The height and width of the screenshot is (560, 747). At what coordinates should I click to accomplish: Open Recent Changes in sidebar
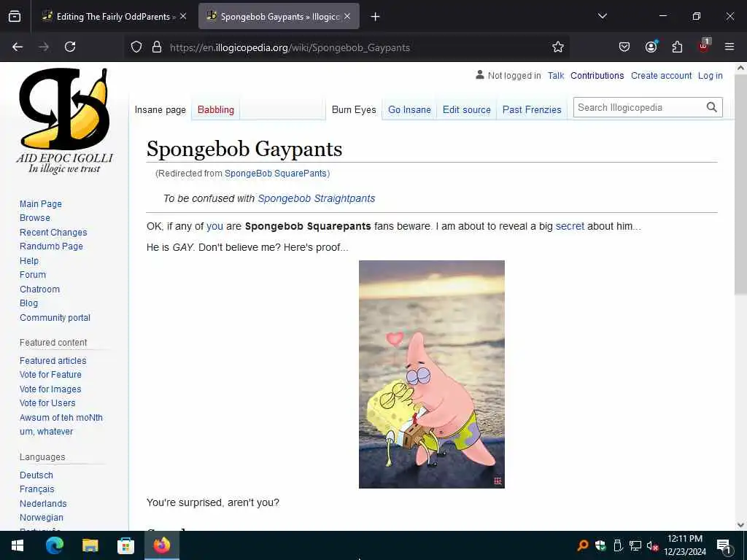[x=53, y=233]
